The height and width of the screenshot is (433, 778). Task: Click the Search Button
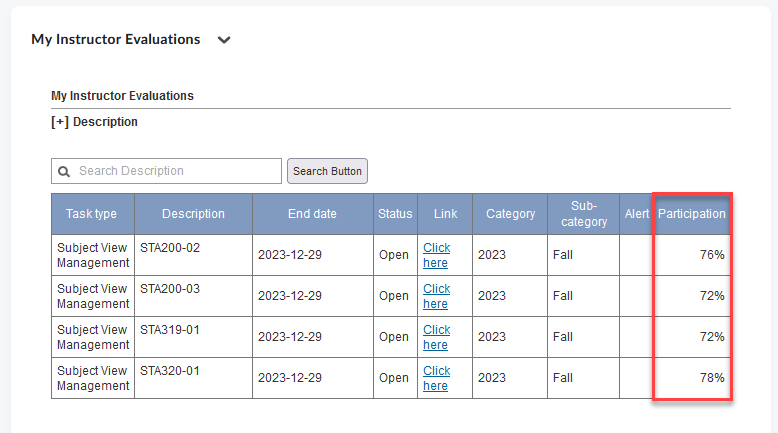327,171
